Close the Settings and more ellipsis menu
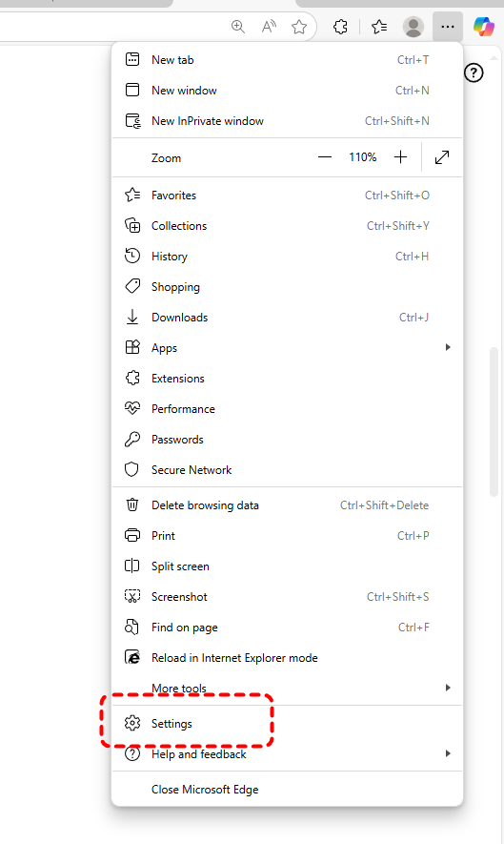 (x=448, y=27)
